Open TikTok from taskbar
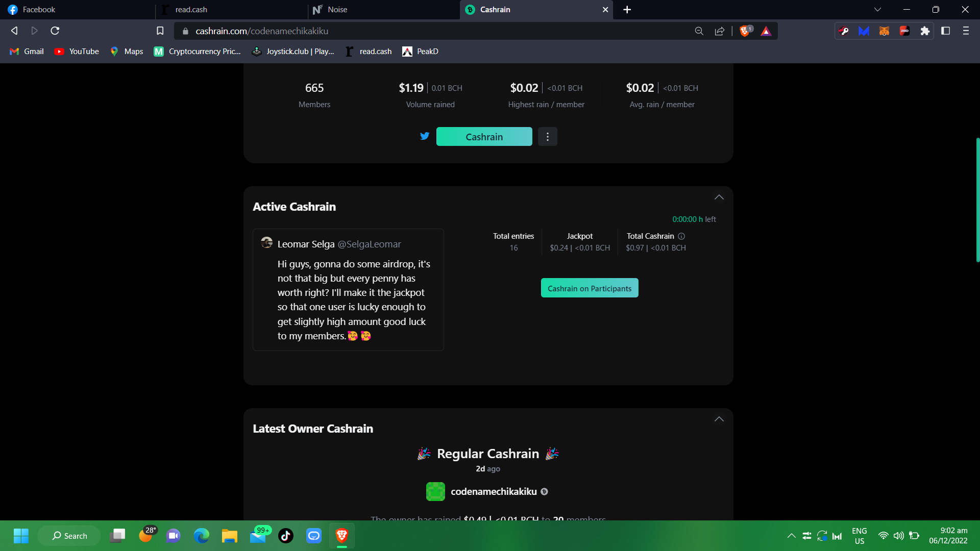This screenshot has height=551, width=980. coord(286,536)
